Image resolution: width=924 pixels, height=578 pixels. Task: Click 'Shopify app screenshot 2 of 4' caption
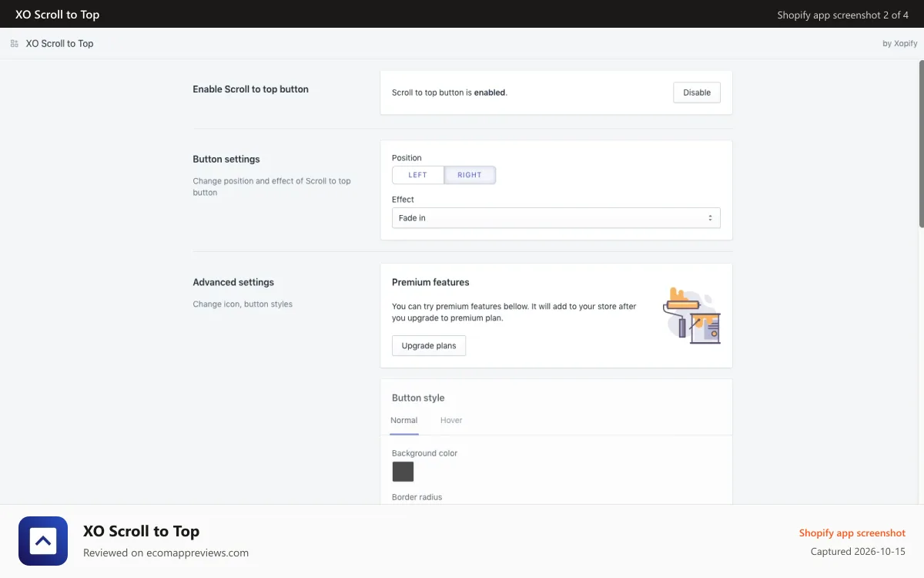[x=843, y=15]
